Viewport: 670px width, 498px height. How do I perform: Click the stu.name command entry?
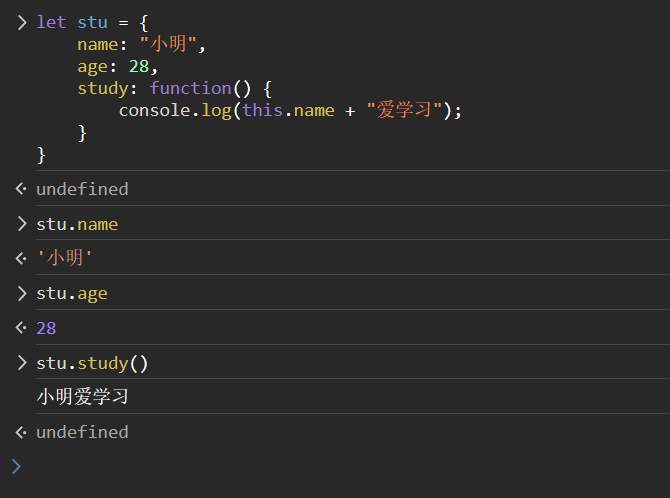click(77, 224)
